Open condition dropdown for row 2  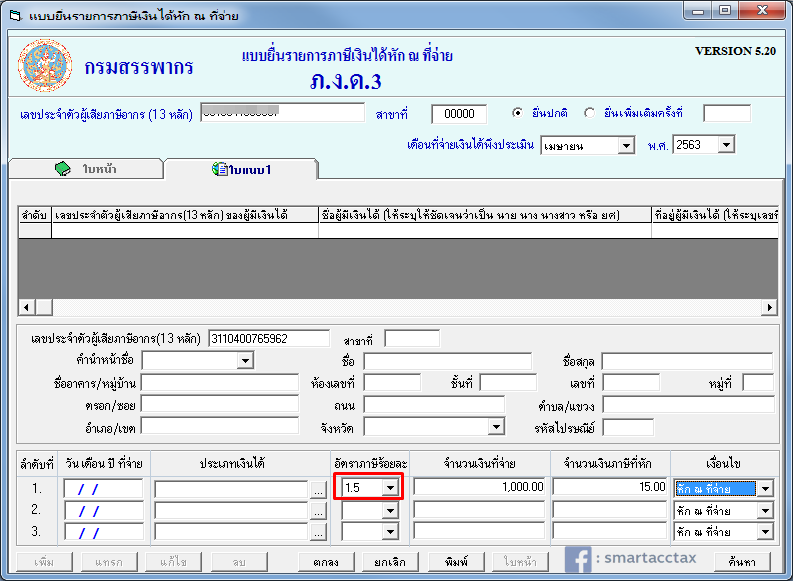(765, 511)
